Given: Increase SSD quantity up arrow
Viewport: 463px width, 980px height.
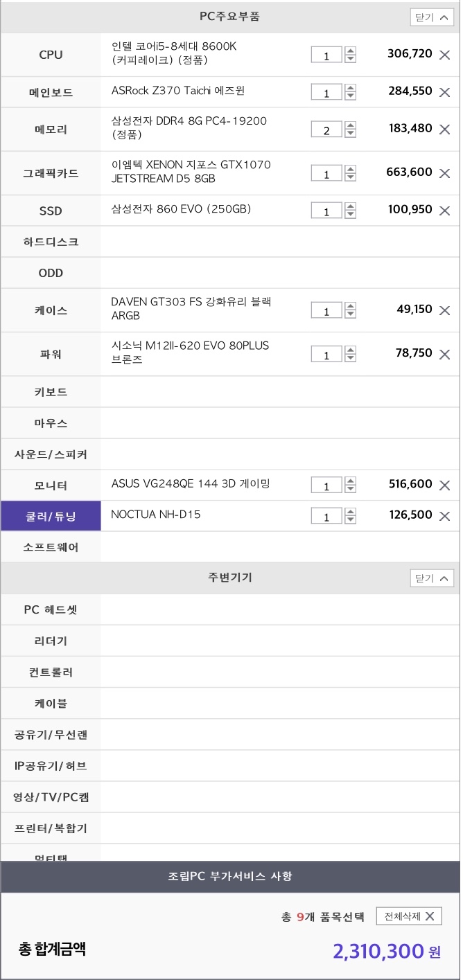Looking at the screenshot, I should click(x=350, y=206).
